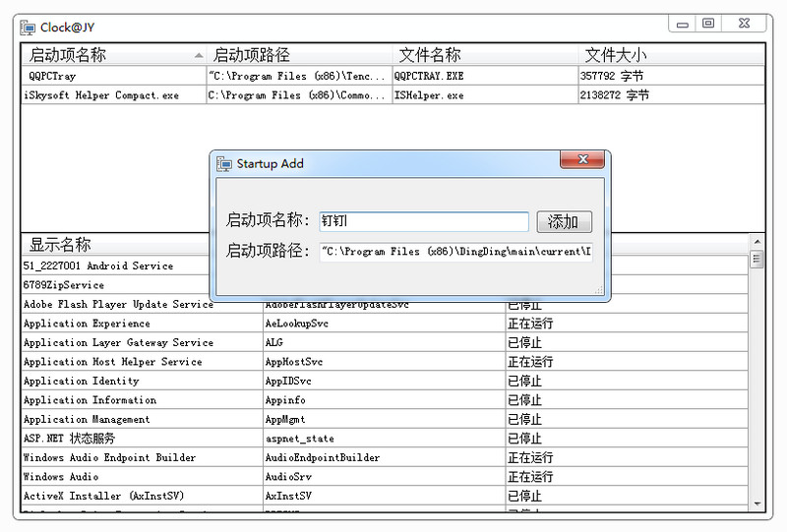Click 正在运行 status of AppHostSvc
The height and width of the screenshot is (532, 787).
(627, 361)
